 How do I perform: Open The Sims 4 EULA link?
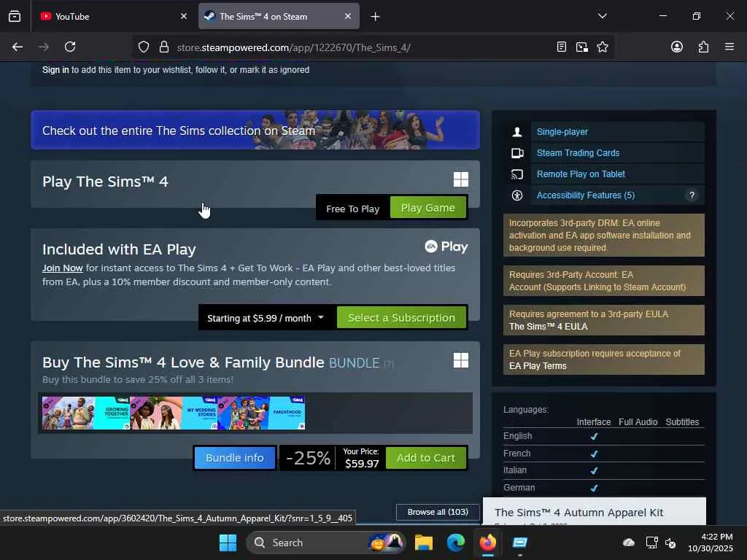pos(548,327)
